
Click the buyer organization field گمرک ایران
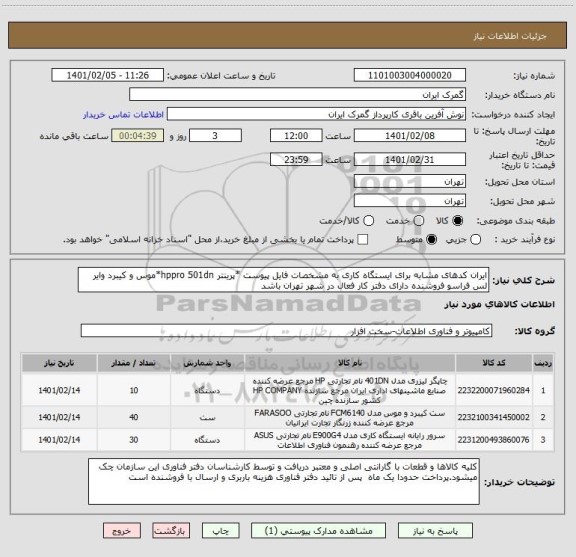(x=297, y=95)
